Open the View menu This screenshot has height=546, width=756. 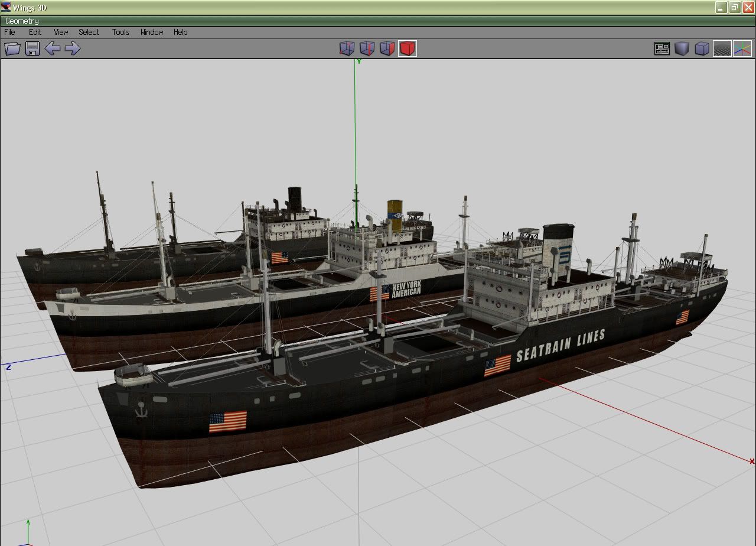pyautogui.click(x=61, y=32)
